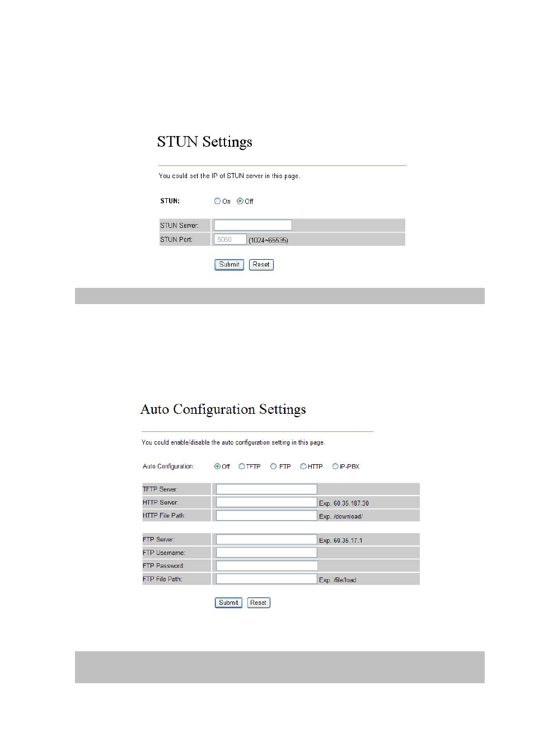This screenshot has width=534, height=756.
Task: Choose HTTP auto configuration option
Action: (x=303, y=466)
